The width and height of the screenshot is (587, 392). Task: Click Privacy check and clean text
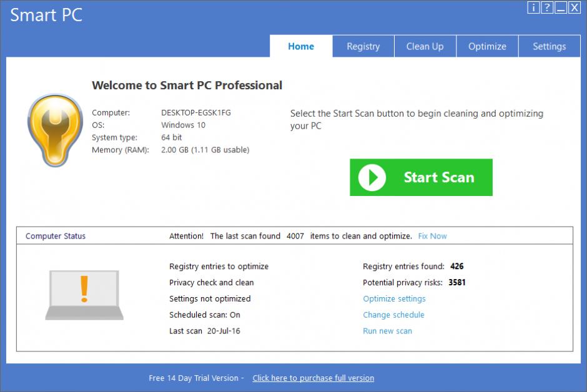(x=211, y=282)
